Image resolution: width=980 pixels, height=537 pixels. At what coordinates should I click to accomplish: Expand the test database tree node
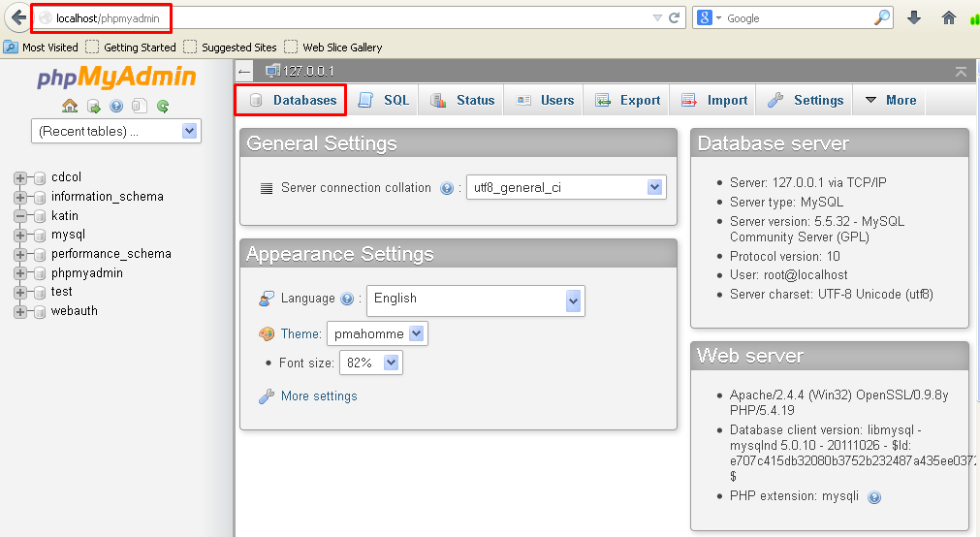[20, 293]
